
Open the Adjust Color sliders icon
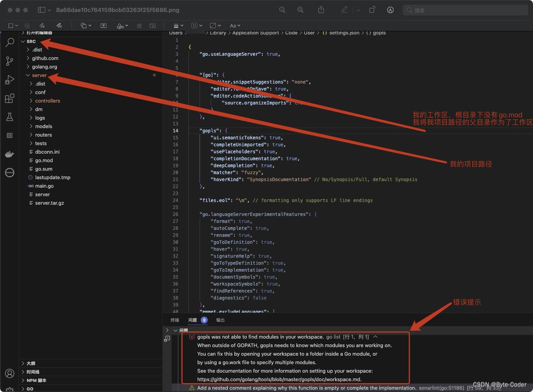(x=139, y=26)
